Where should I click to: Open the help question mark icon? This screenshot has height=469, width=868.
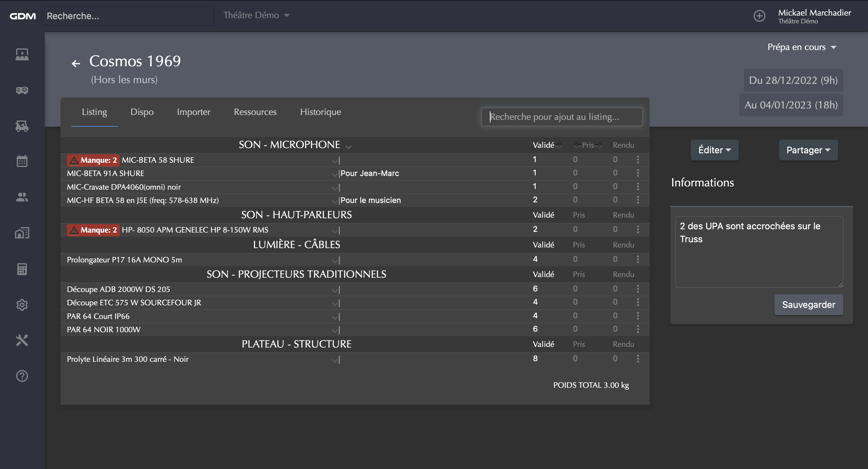click(x=22, y=376)
